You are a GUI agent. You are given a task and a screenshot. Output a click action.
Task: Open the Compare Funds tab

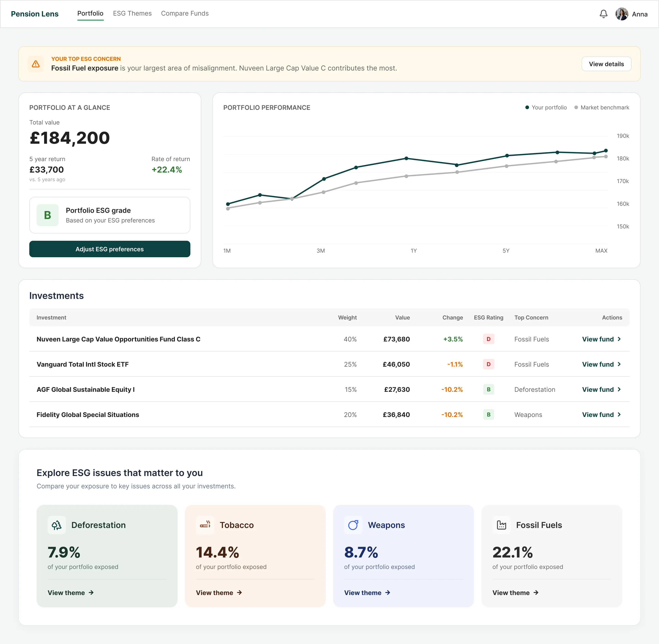pos(185,14)
